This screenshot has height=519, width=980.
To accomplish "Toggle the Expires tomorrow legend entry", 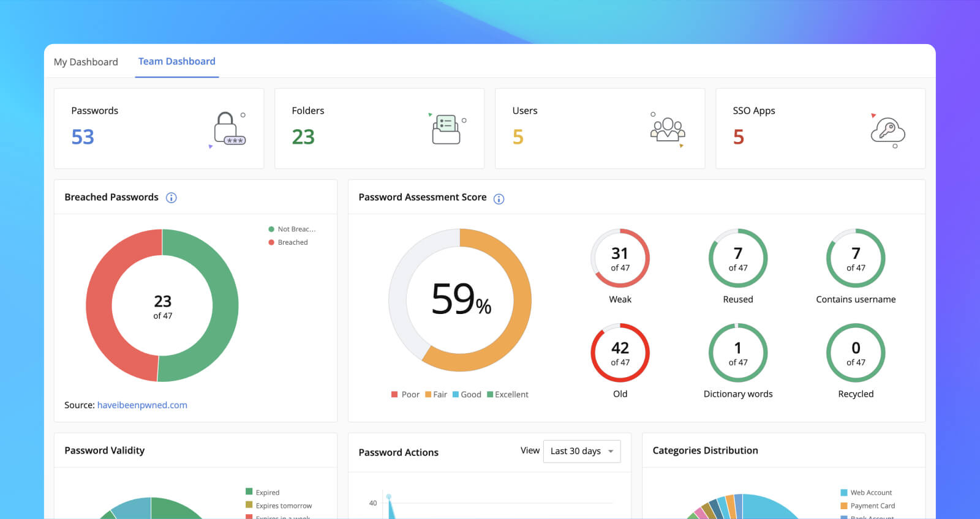I will (x=279, y=506).
